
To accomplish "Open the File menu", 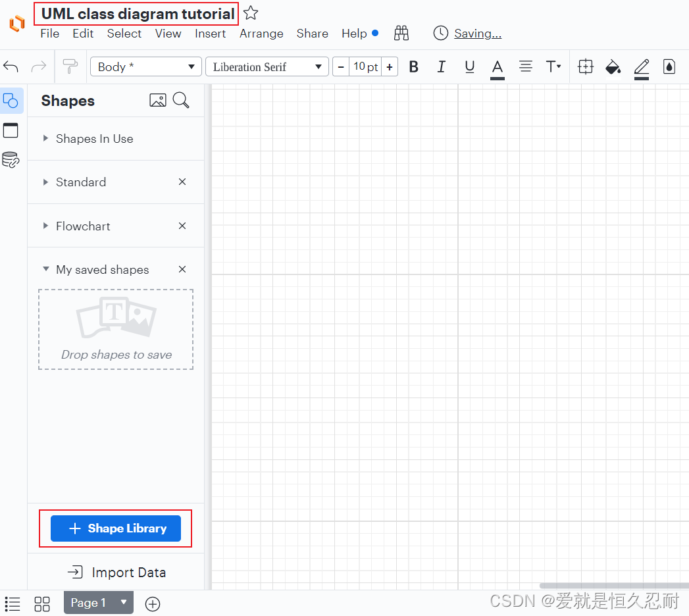I will point(49,34).
